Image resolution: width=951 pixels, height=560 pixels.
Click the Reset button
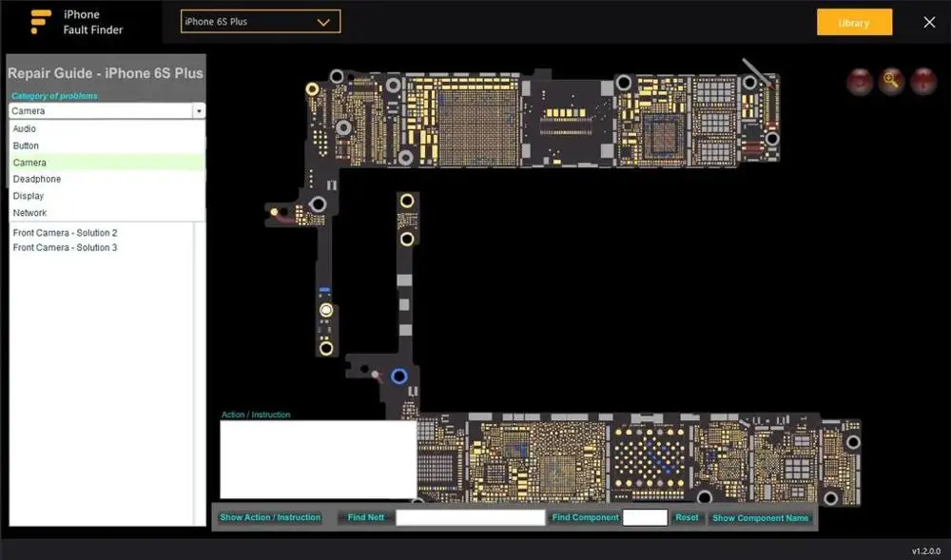coord(687,517)
